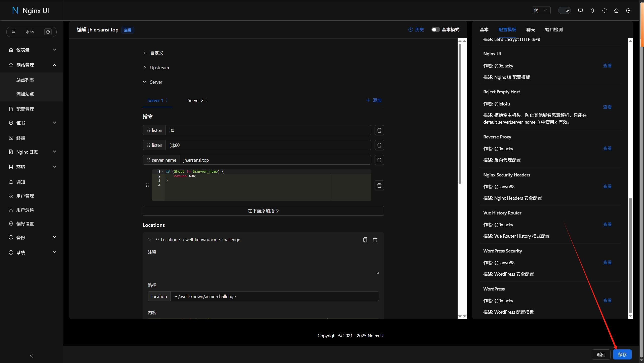Delete the server_name directive

pos(379,160)
